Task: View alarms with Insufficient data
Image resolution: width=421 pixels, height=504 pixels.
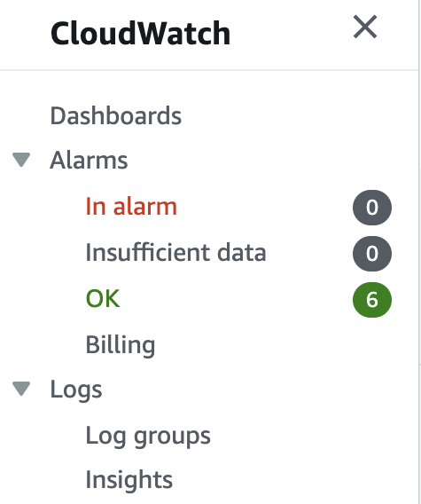Action: pyautogui.click(x=176, y=252)
